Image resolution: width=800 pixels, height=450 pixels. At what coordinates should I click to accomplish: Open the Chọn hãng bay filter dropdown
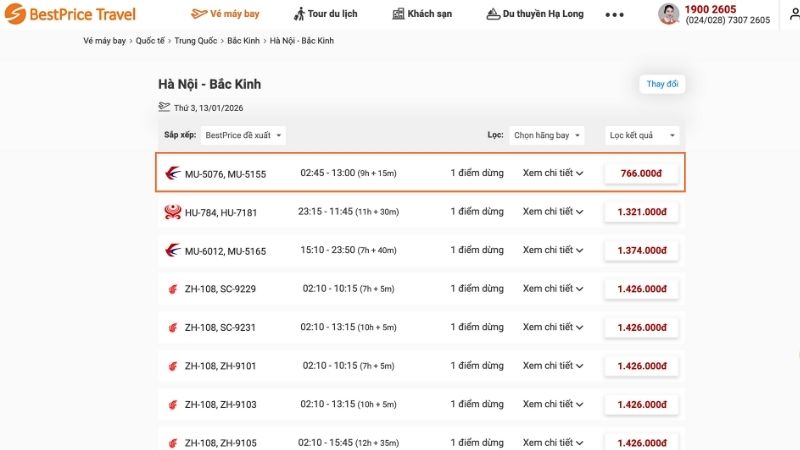point(546,135)
